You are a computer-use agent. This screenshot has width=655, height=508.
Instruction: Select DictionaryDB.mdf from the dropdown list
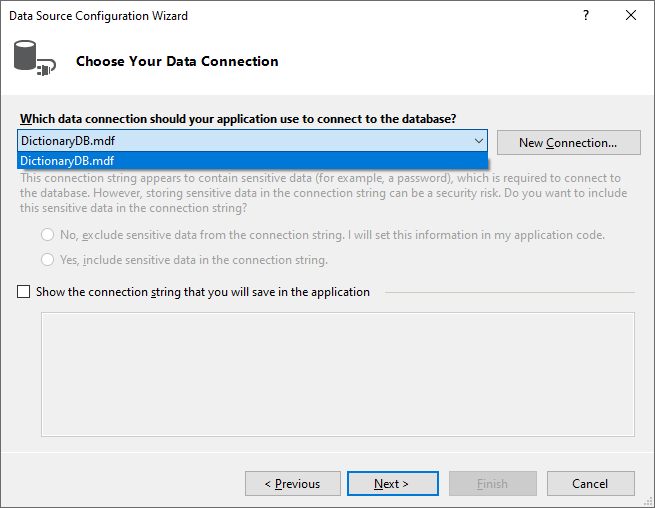(252, 160)
